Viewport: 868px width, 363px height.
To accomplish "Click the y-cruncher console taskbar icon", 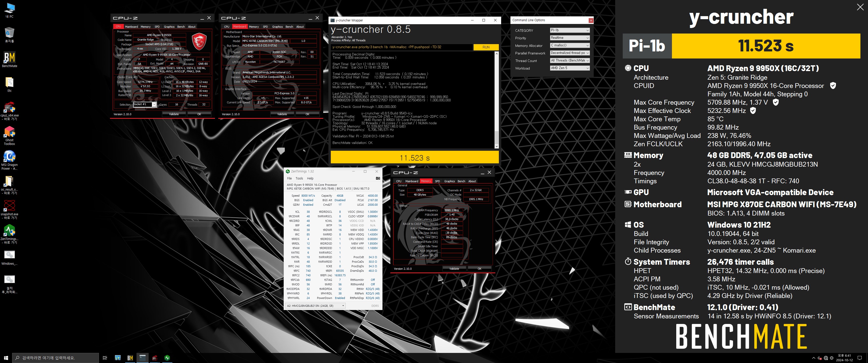I will pyautogui.click(x=143, y=358).
